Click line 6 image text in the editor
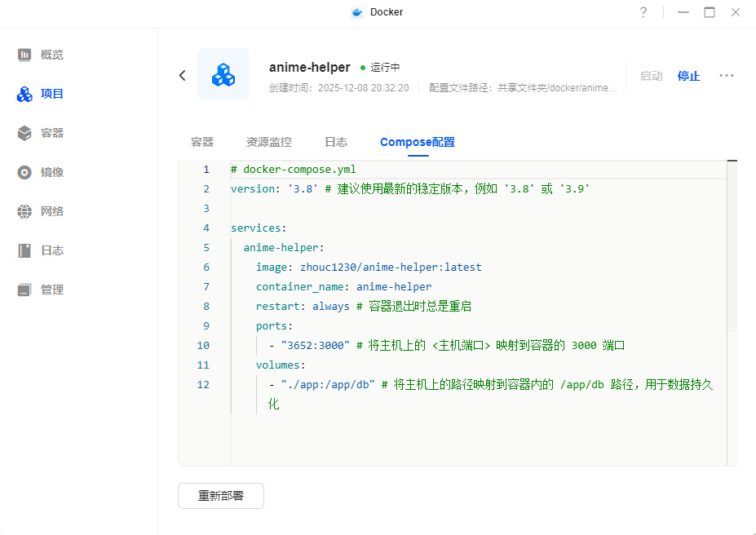This screenshot has width=756, height=535. pos(369,267)
